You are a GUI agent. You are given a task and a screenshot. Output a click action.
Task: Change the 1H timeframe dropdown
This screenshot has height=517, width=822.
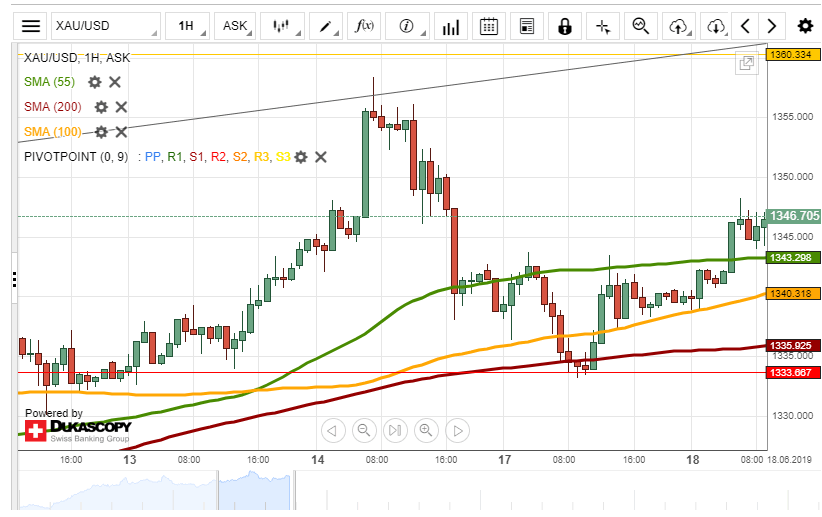pos(187,26)
